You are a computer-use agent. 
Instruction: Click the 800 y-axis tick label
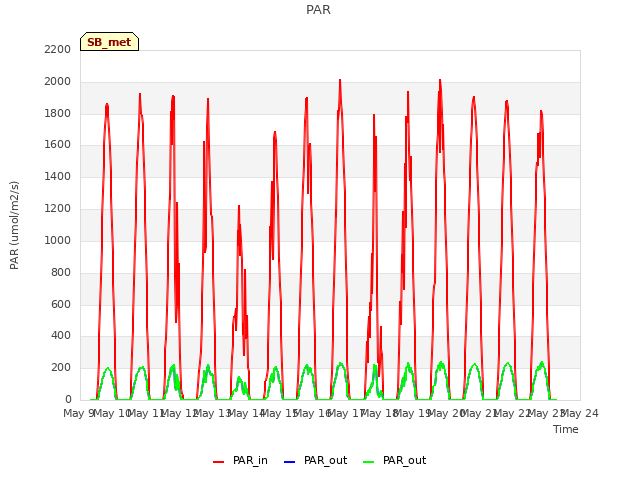tap(61, 272)
